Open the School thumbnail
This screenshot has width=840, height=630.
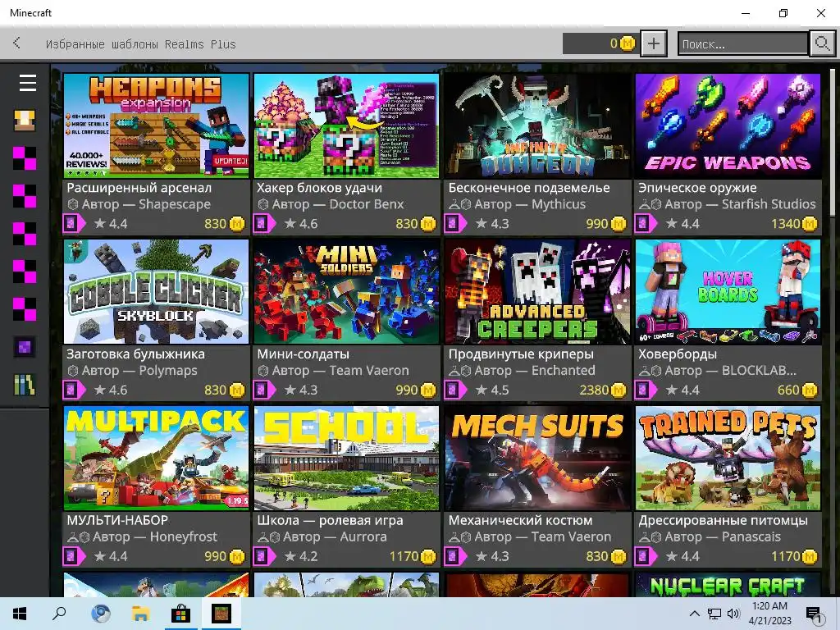[x=347, y=458]
